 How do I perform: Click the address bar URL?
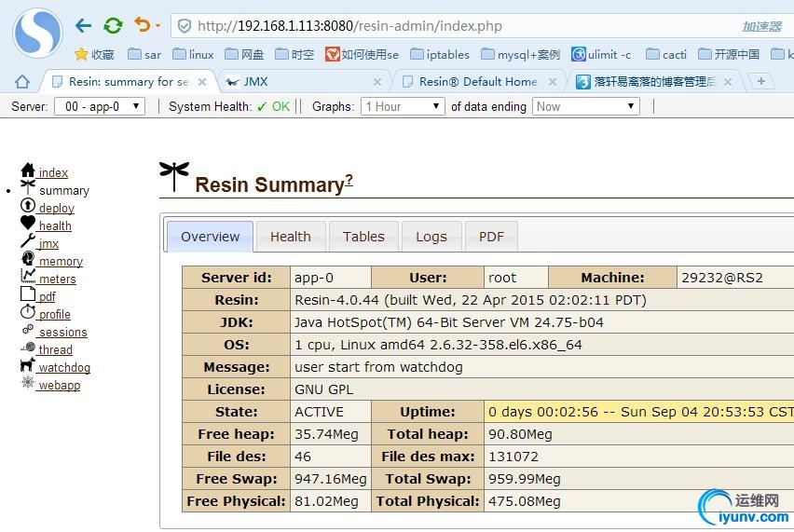(x=349, y=26)
